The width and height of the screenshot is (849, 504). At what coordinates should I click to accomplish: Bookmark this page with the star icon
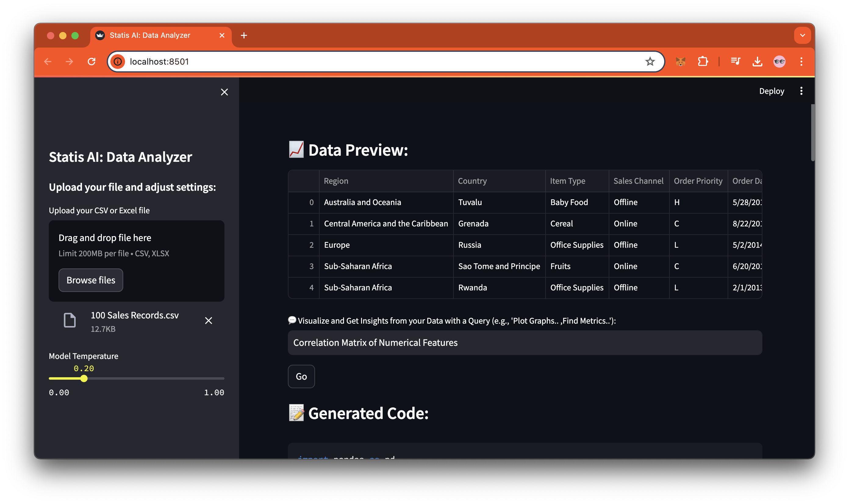coord(650,62)
